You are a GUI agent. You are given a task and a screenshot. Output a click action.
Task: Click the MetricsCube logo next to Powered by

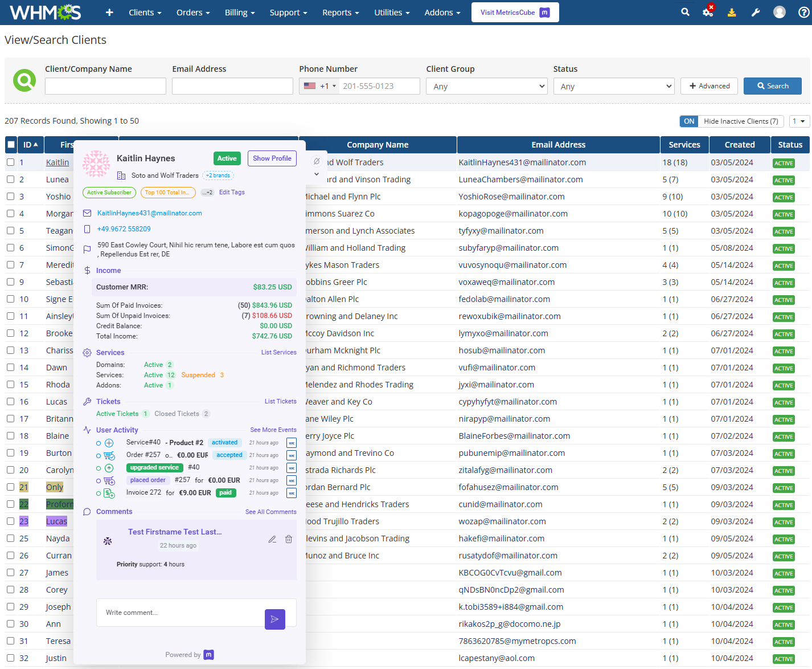click(x=209, y=655)
